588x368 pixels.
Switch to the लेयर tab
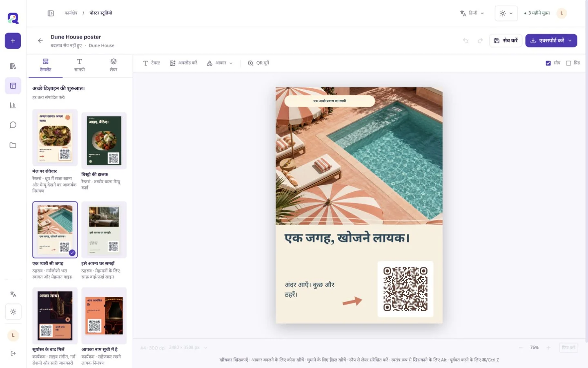tap(114, 65)
